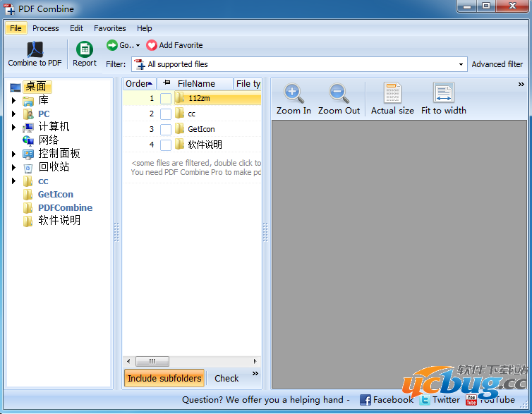The image size is (532, 414).
Task: Click the Advanced filter button
Action: [x=497, y=64]
